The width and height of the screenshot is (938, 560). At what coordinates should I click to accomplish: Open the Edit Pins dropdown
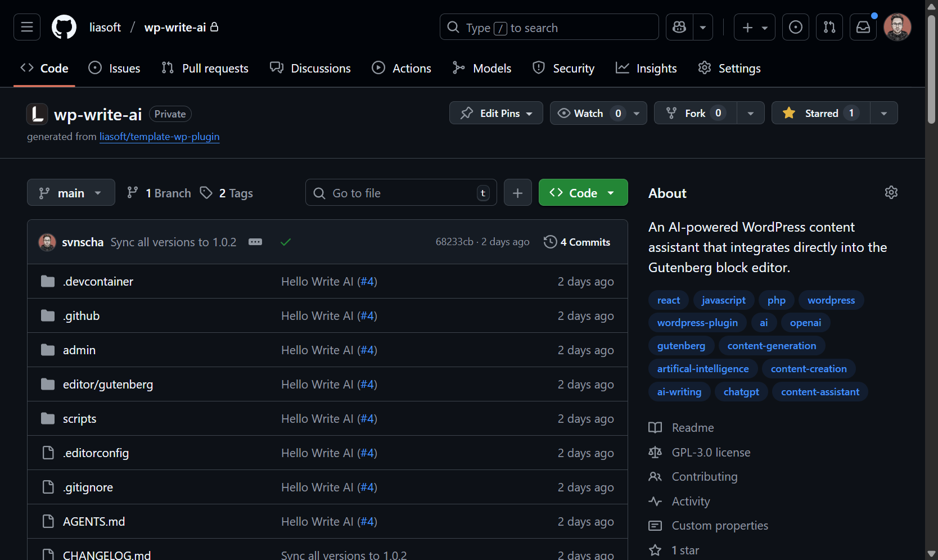click(496, 113)
